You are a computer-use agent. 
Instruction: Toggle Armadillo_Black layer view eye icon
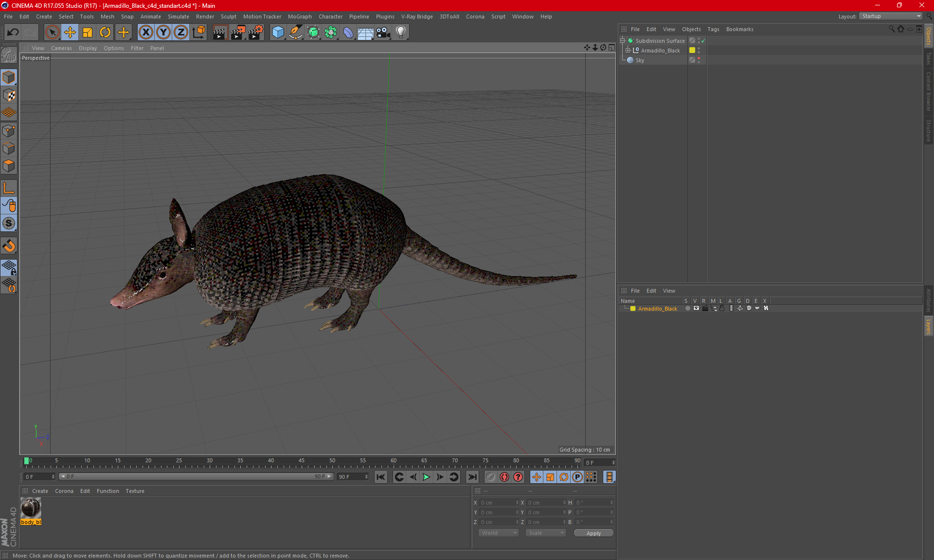[x=696, y=308]
